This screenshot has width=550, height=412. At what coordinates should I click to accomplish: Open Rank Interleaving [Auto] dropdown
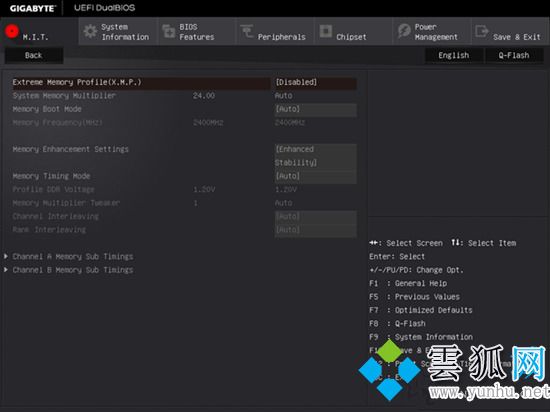(x=316, y=230)
